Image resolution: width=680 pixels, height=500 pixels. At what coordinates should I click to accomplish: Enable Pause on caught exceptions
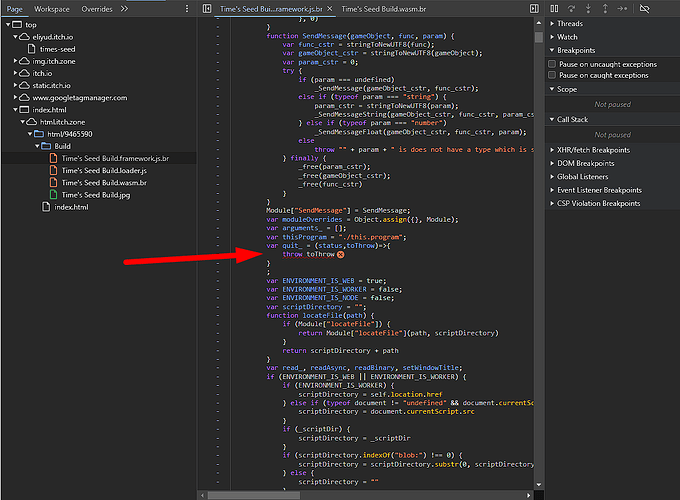click(x=553, y=75)
